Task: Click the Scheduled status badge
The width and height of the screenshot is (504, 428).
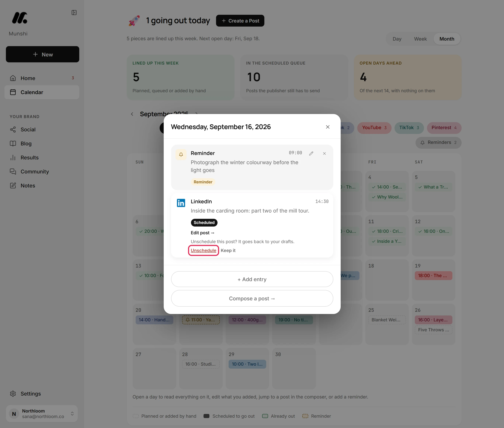Action: pos(204,223)
